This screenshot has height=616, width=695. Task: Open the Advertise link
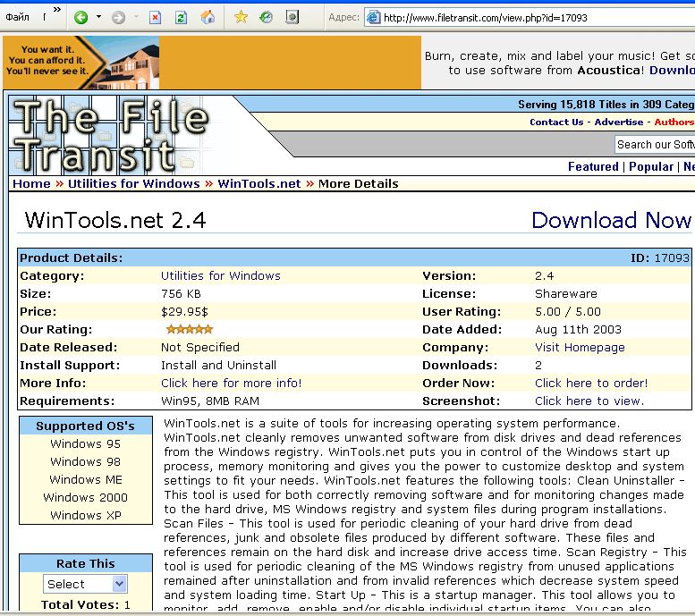619,122
